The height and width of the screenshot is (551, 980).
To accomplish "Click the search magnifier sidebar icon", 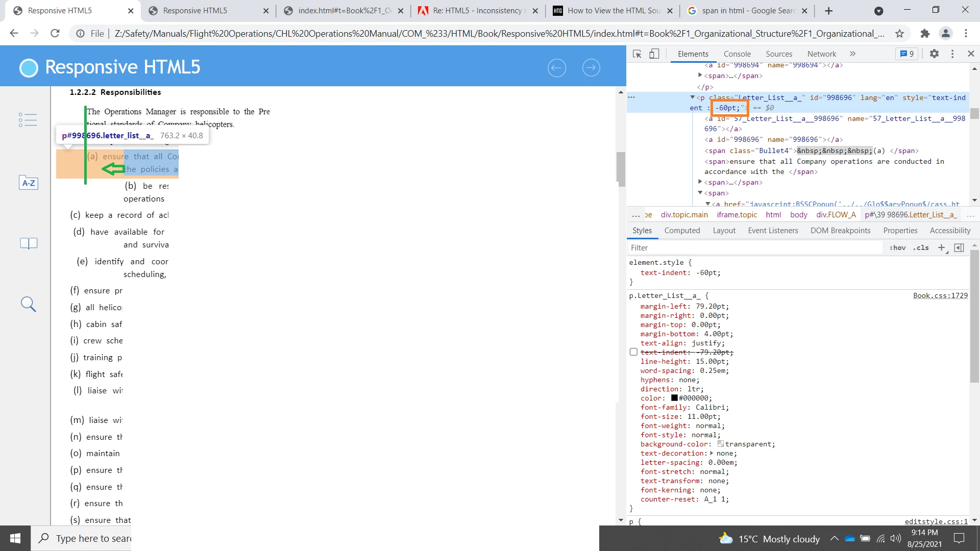I will point(28,305).
